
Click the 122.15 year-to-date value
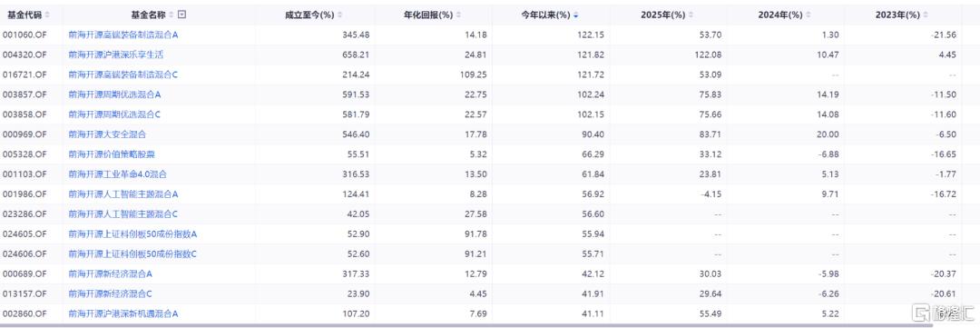[592, 35]
